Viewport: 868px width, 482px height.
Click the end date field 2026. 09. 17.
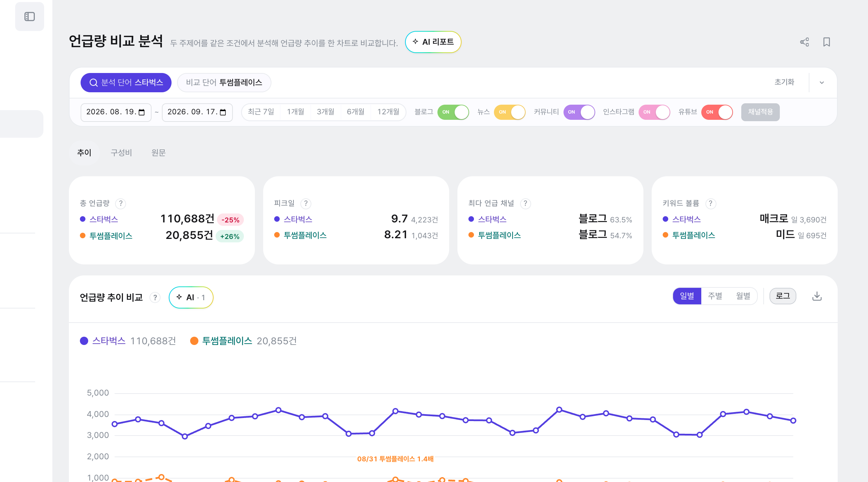click(197, 112)
